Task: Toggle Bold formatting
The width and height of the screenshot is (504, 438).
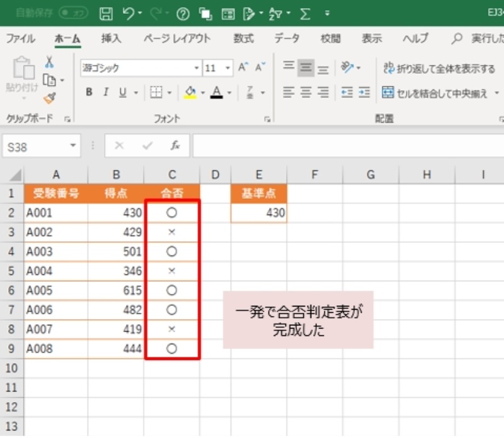Action: click(x=89, y=93)
